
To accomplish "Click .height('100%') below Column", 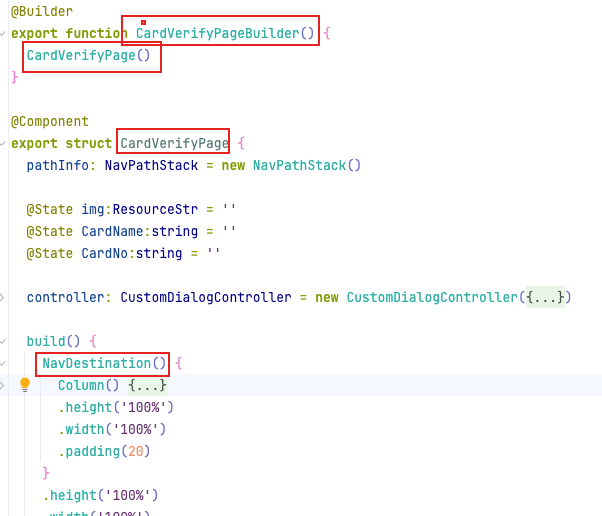I will [116, 407].
